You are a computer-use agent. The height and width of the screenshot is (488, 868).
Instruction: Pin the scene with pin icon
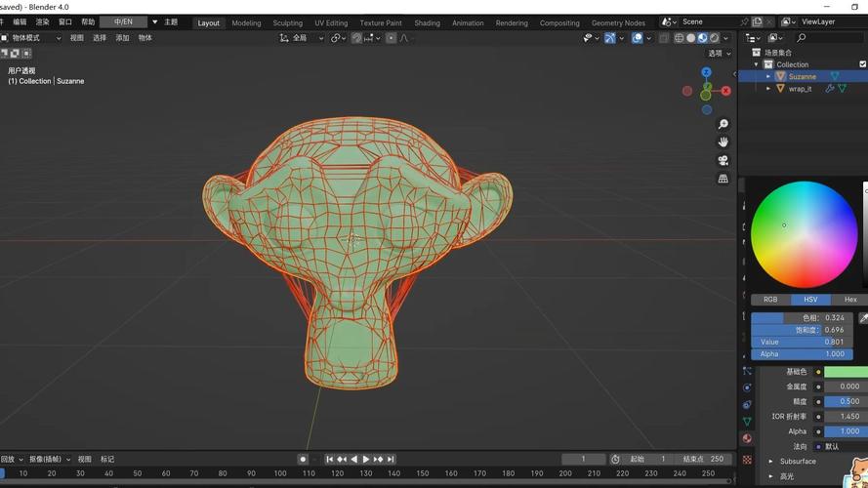[745, 21]
